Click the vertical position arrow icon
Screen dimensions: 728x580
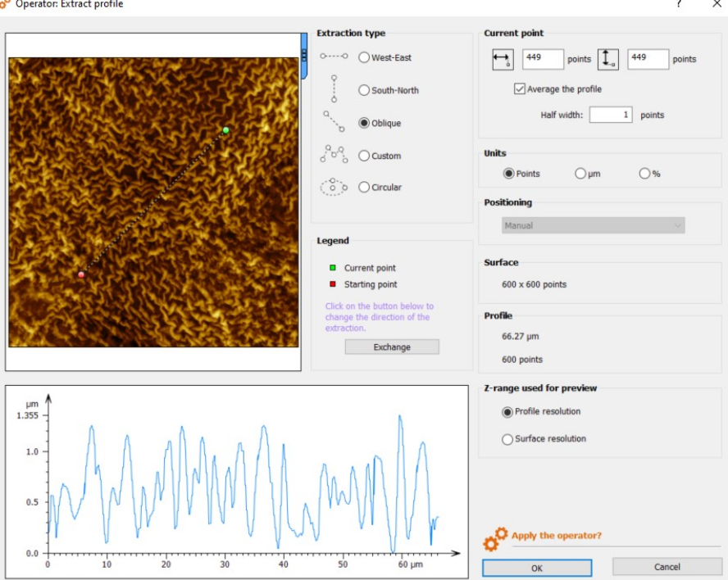(x=607, y=59)
